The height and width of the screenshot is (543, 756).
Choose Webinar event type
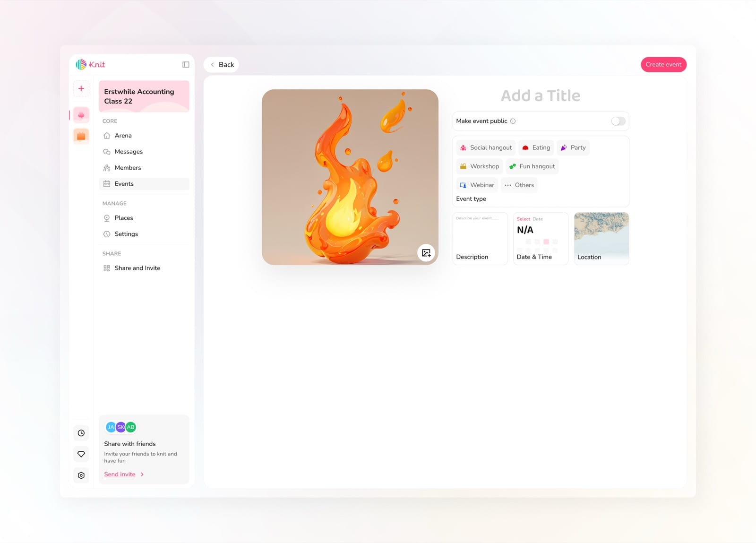477,185
